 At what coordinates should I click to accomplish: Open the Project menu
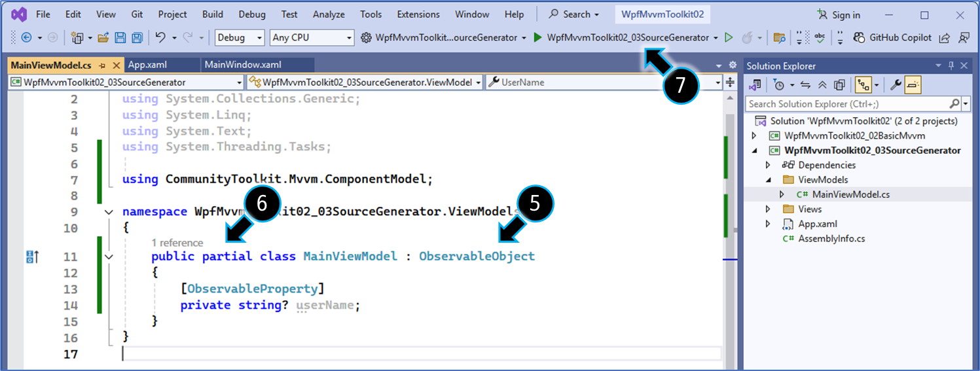tap(172, 14)
